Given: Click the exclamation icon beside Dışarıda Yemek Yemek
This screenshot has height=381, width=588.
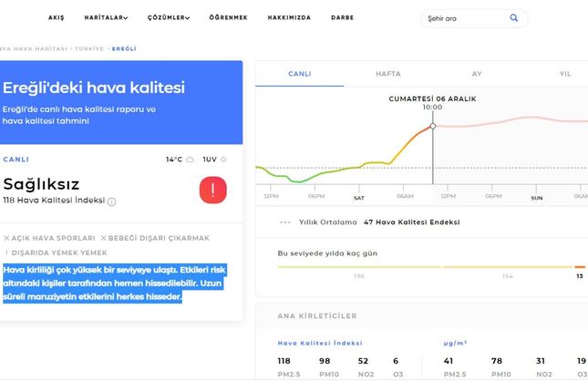Looking at the screenshot, I should click(6, 252).
